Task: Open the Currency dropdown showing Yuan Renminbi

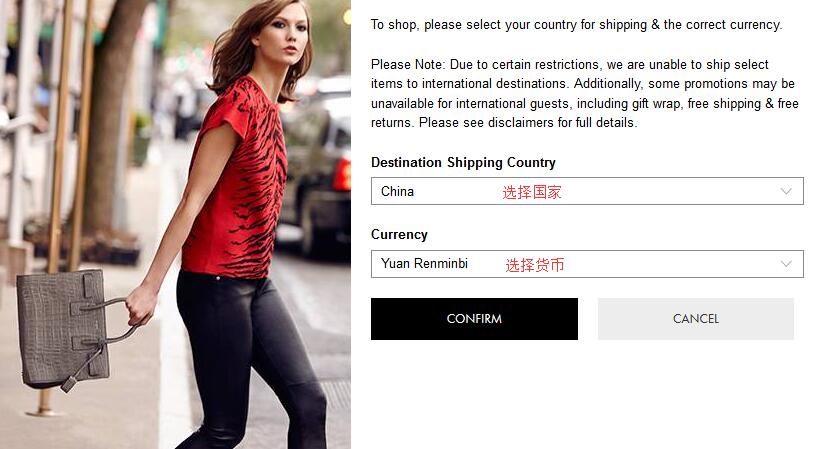Action: click(587, 264)
